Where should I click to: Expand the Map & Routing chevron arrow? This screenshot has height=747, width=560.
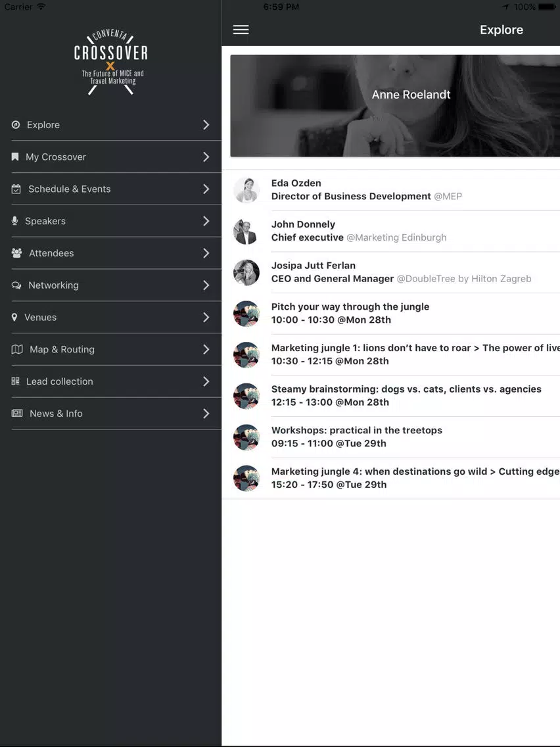click(x=206, y=349)
